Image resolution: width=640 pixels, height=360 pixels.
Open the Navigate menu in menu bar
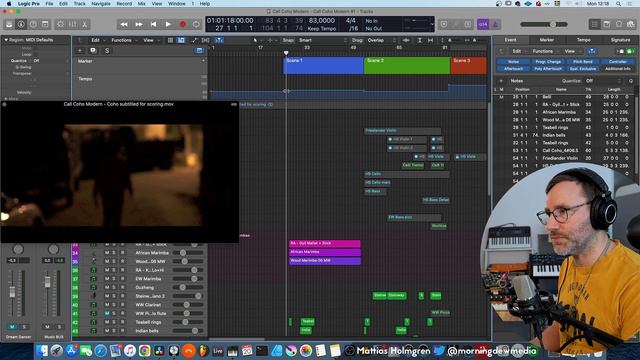point(101,4)
